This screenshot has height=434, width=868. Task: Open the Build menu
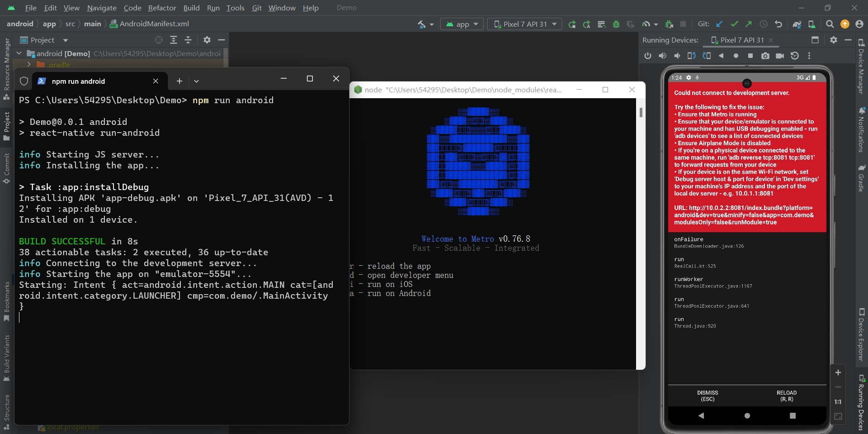click(191, 8)
